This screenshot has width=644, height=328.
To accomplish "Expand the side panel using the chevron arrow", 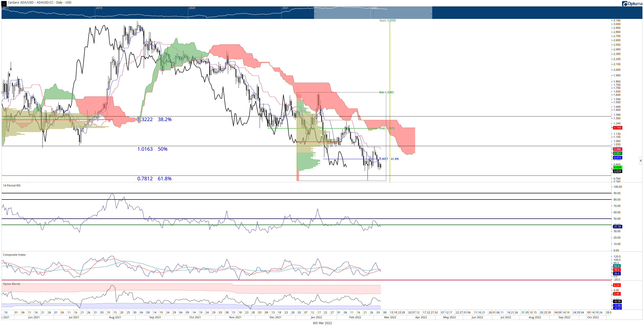I will click(641, 161).
